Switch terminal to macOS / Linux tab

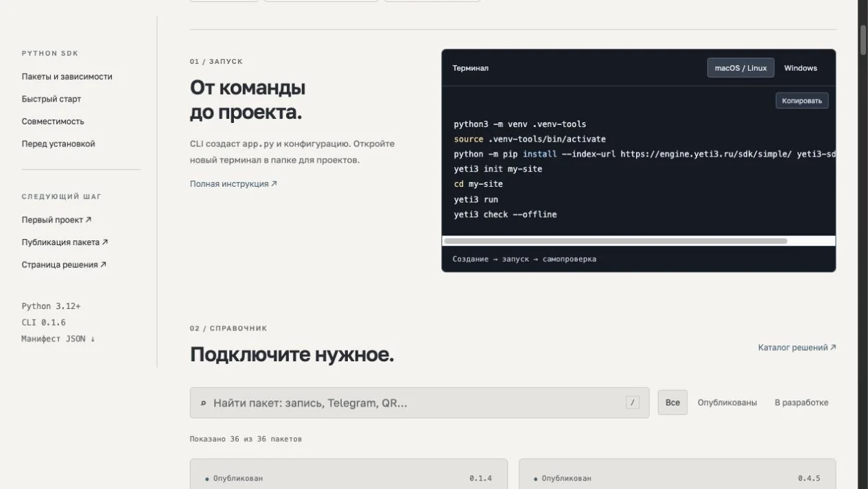coord(740,68)
